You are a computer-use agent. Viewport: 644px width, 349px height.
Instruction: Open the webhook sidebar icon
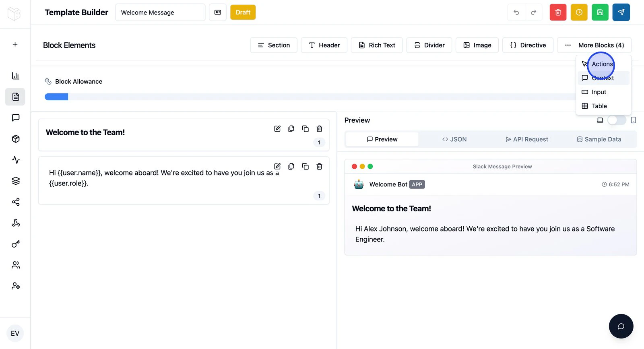pos(16,223)
